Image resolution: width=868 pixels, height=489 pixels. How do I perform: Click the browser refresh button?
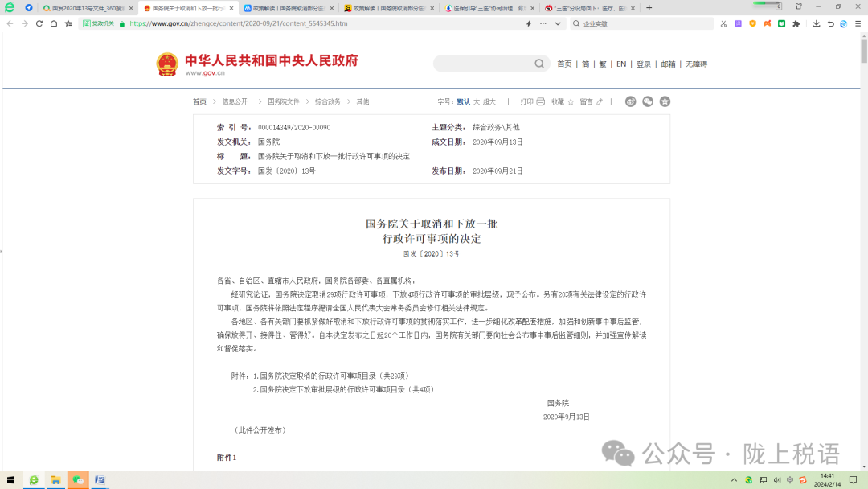point(39,23)
